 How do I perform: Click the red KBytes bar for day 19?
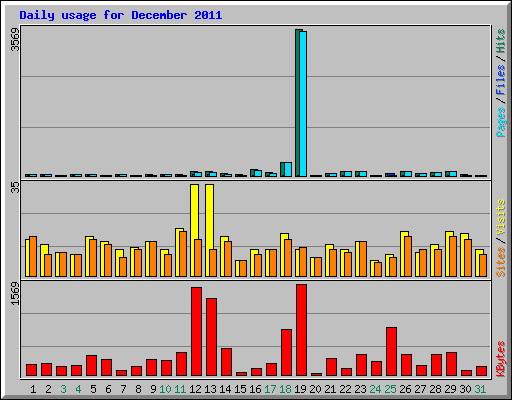point(301,330)
